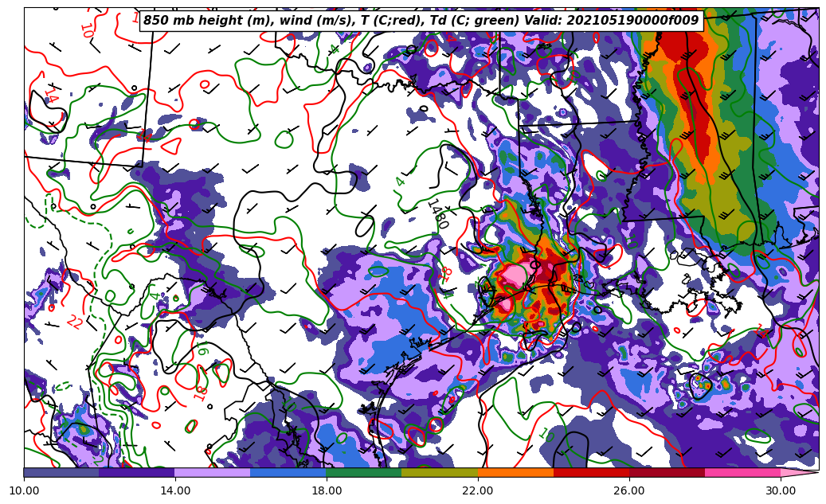Screen dimensions: 826x504
Task: Click the olive 20–22 colorbar segment
Action: point(439,472)
